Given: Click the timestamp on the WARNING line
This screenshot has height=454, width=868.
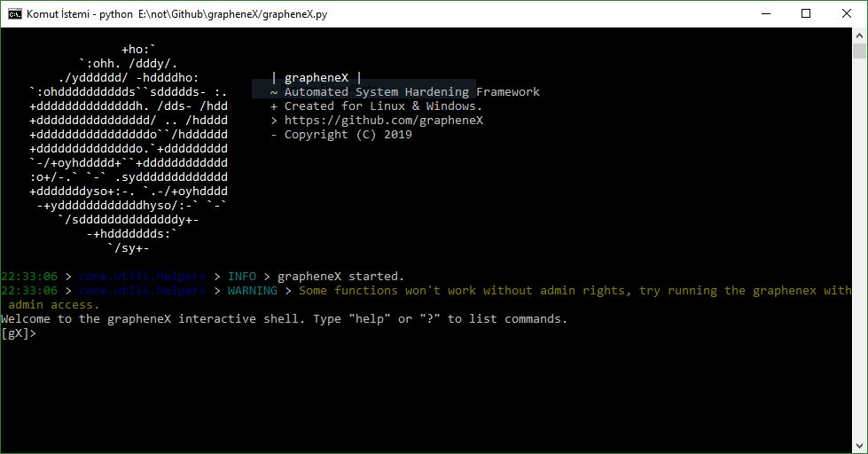Looking at the screenshot, I should pyautogui.click(x=29, y=291).
